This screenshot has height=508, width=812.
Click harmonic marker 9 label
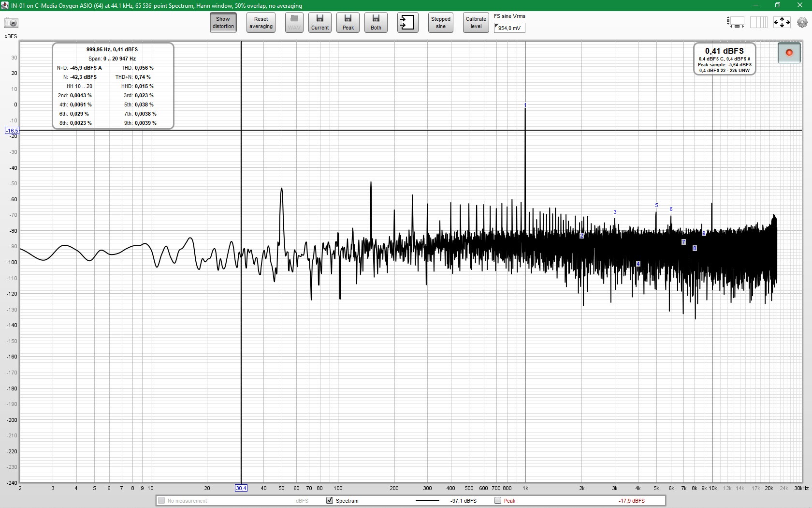(x=704, y=233)
